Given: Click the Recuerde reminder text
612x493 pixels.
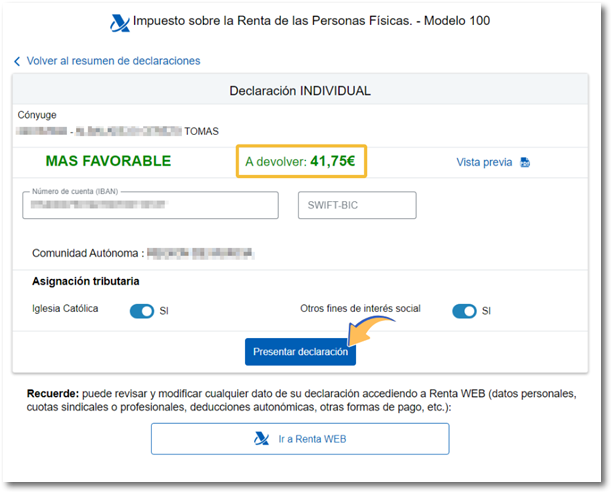Looking at the screenshot, I should [x=300, y=401].
